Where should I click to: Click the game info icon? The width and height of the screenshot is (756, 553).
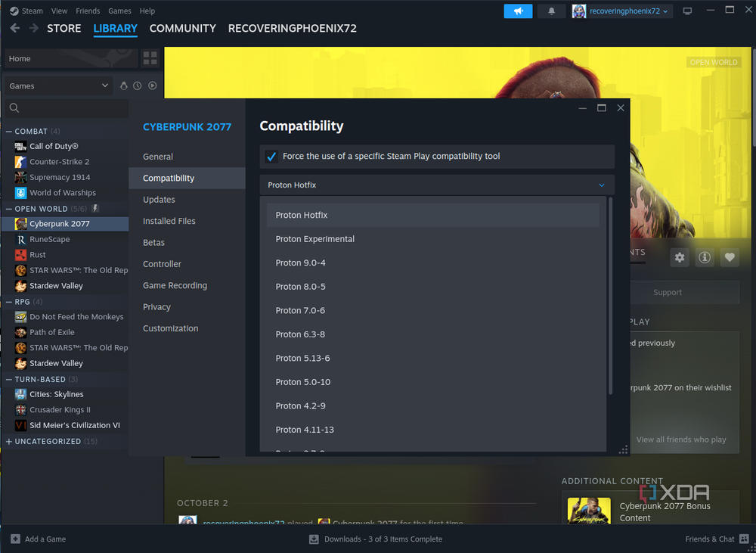[705, 257]
